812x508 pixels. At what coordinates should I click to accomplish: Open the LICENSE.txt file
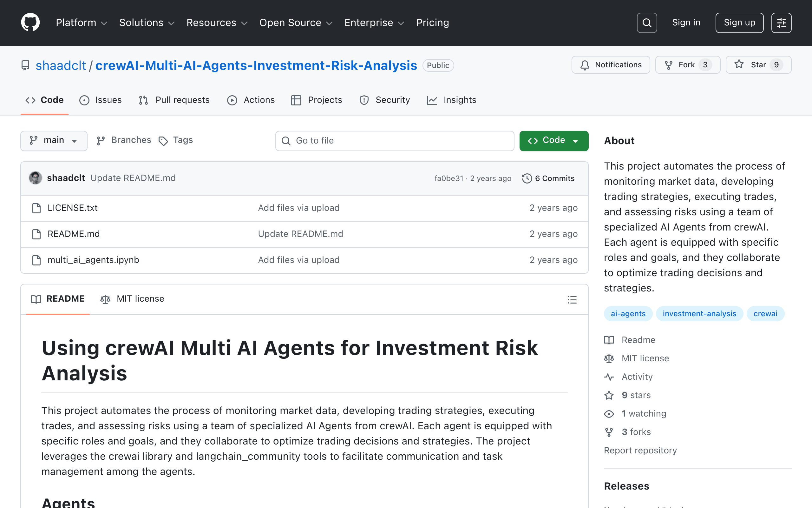[x=72, y=208]
